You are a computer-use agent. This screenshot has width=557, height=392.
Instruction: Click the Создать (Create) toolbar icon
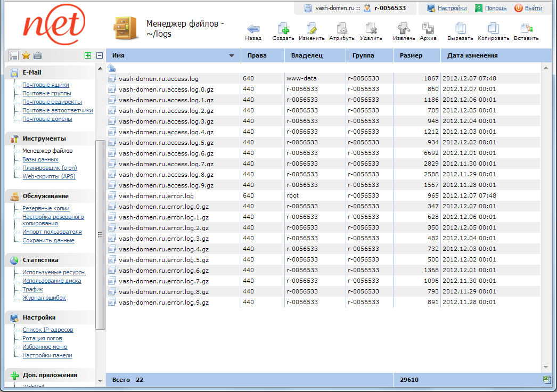coord(283,29)
